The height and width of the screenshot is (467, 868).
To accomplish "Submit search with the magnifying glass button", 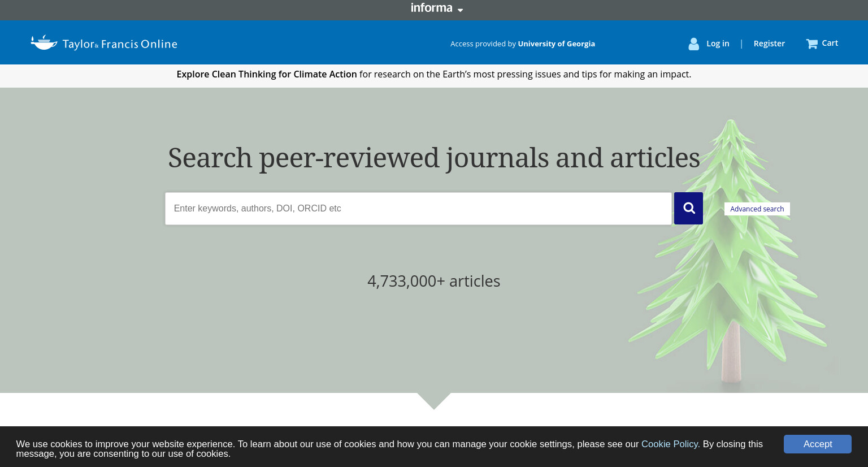I will click(x=688, y=208).
